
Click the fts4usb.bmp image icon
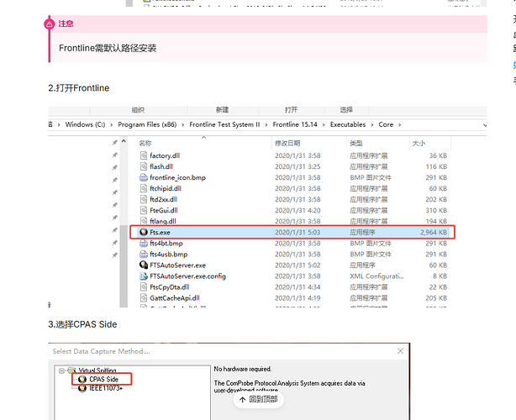pyautogui.click(x=144, y=255)
